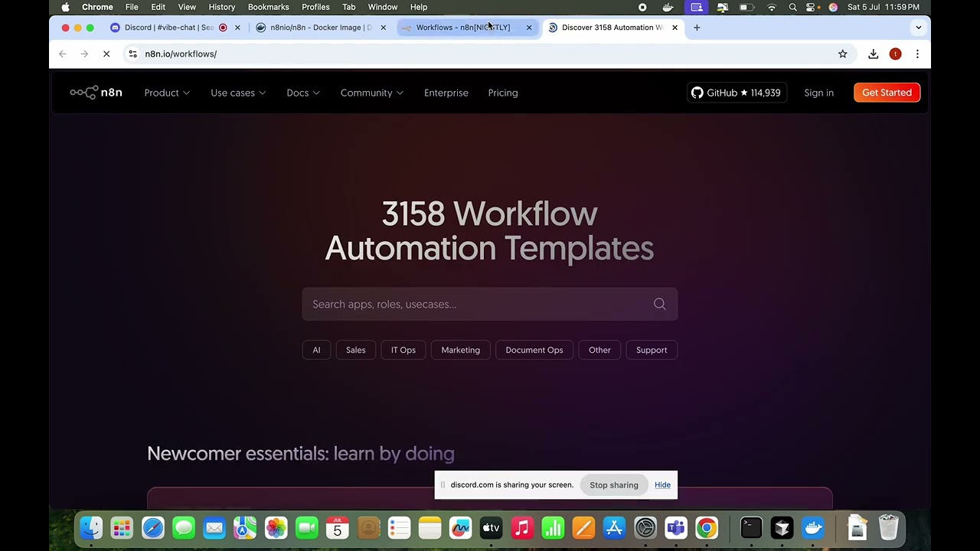980x551 pixels.
Task: Open Finder from the dock
Action: [x=91, y=528]
